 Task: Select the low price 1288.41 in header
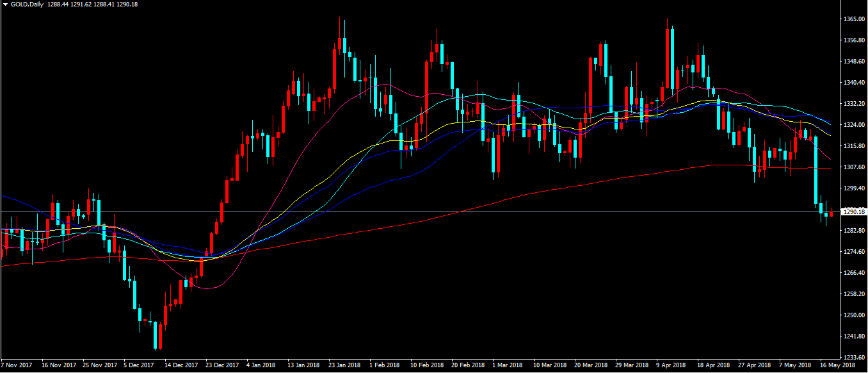(104, 4)
